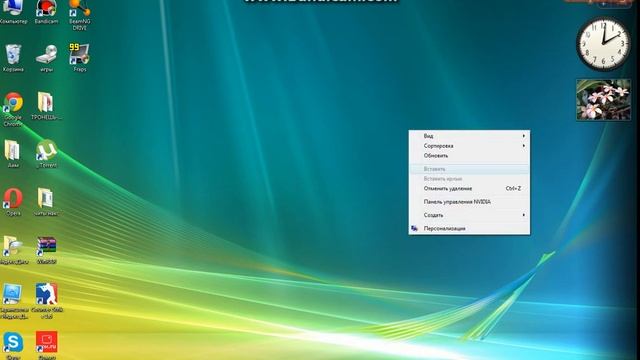Open Персонализация from the context menu

(469, 229)
